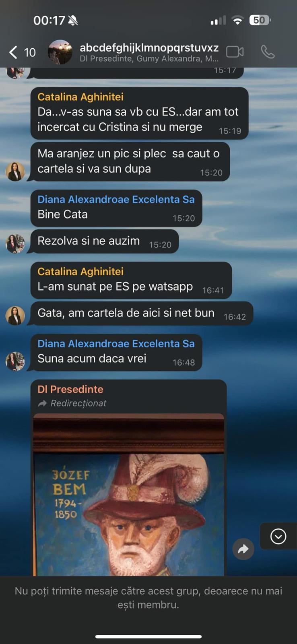Viewport: 297px width, 644px height.
Task: Tap the Jozef Bem painting image
Action: [x=129, y=495]
